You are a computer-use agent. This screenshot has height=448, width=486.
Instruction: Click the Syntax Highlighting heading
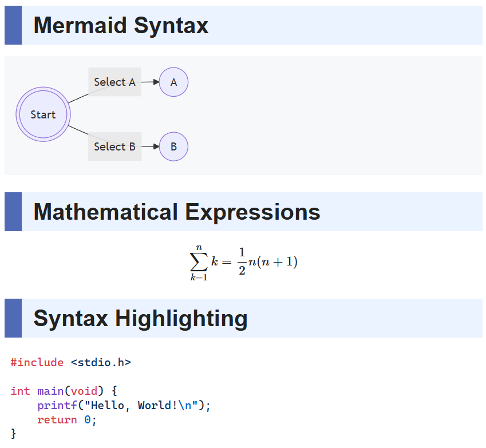[140, 319]
